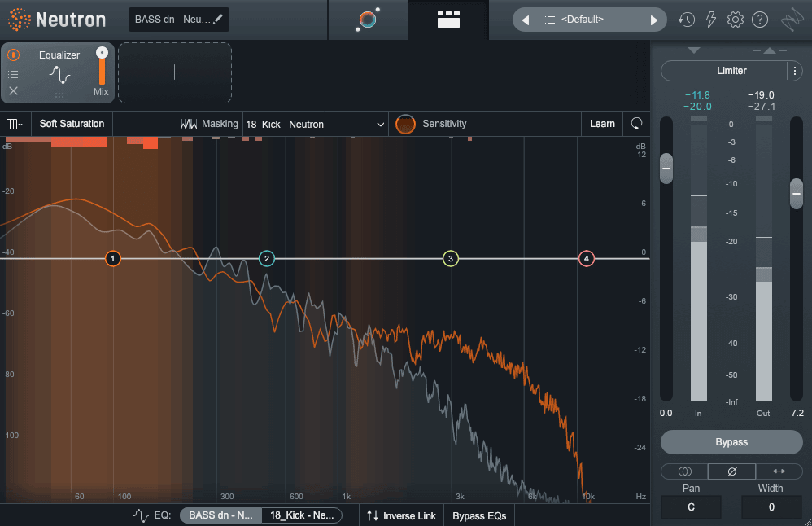Viewport: 812px width, 526px height.
Task: Toggle Inverse Link
Action: coord(401,515)
